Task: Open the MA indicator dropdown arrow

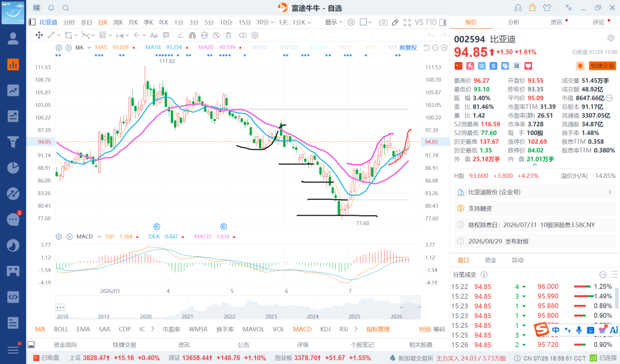Action: coord(89,48)
